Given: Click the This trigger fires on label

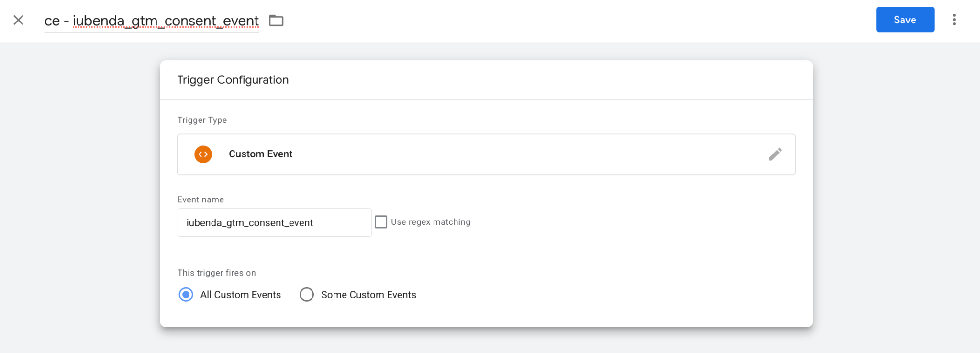Looking at the screenshot, I should [217, 273].
